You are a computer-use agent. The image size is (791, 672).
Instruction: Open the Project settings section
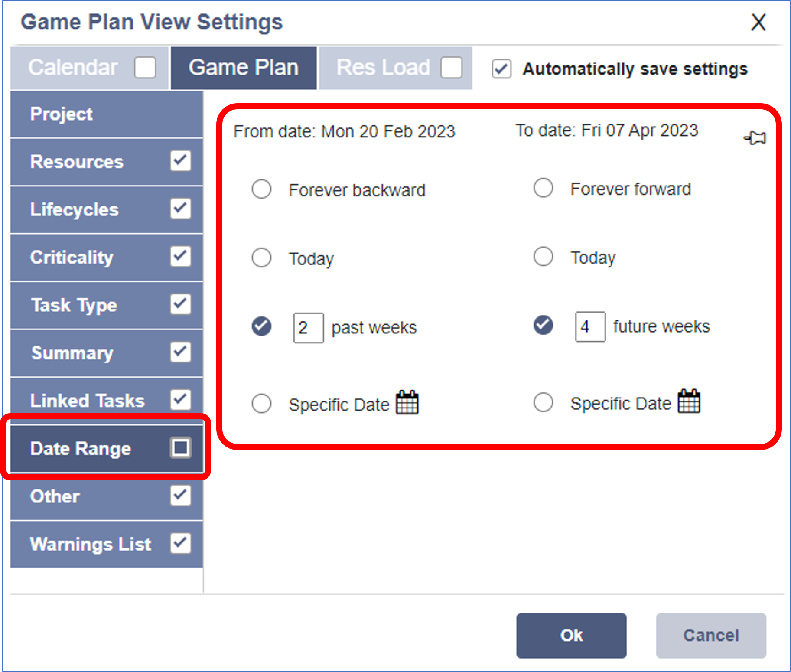pyautogui.click(x=61, y=114)
